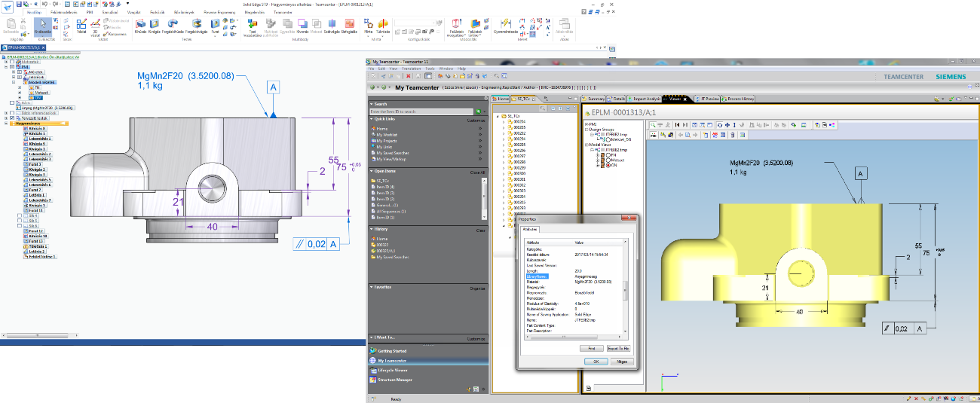Click Export To File in Properties dialog
Image resolution: width=980 pixels, height=403 pixels.
point(617,348)
